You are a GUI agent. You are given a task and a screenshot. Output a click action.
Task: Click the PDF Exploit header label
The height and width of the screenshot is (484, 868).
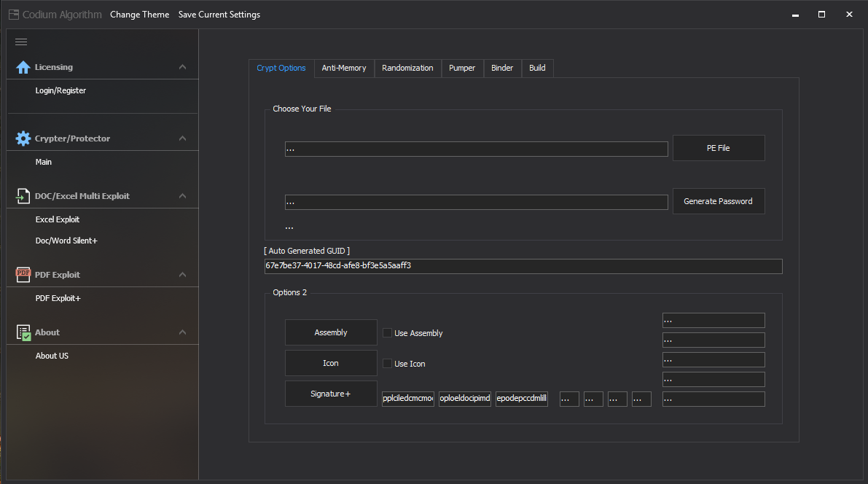click(58, 275)
